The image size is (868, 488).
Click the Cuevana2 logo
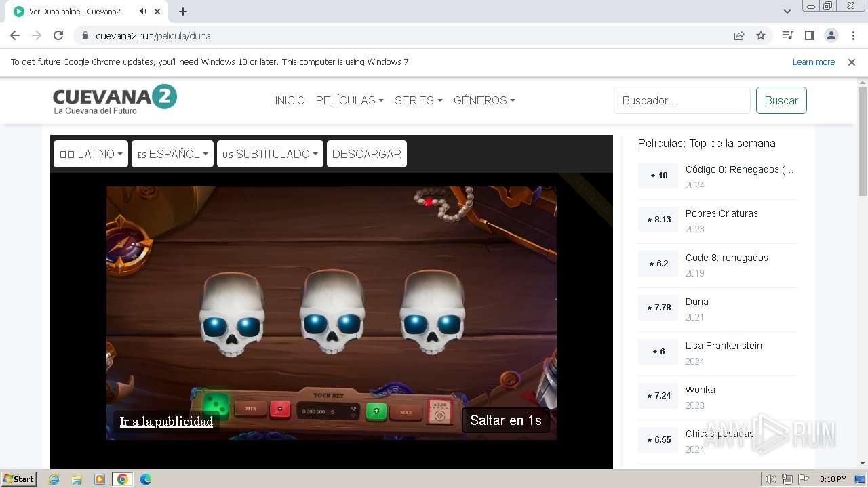(115, 100)
